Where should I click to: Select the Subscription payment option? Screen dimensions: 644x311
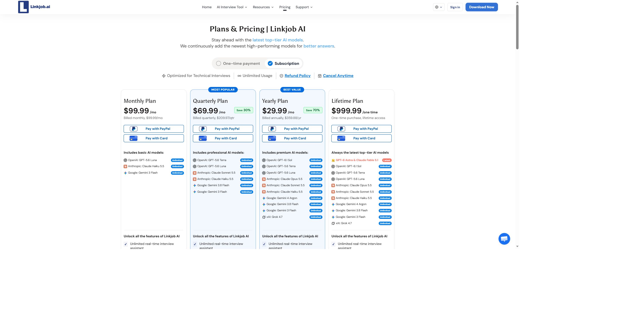tap(283, 63)
